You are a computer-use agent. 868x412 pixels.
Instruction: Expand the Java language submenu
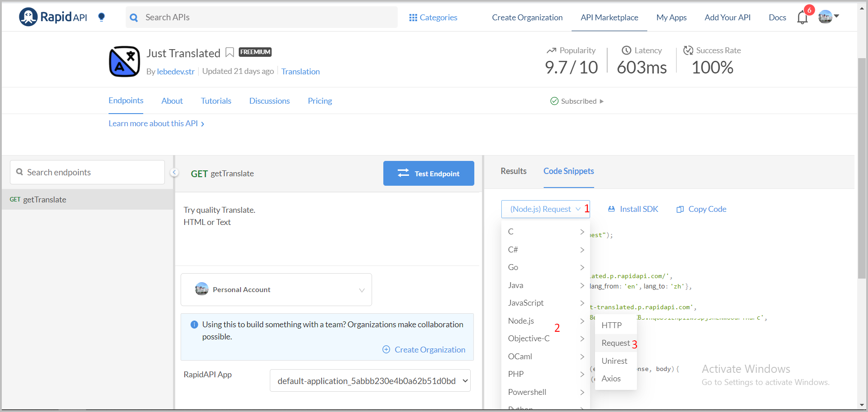point(545,285)
